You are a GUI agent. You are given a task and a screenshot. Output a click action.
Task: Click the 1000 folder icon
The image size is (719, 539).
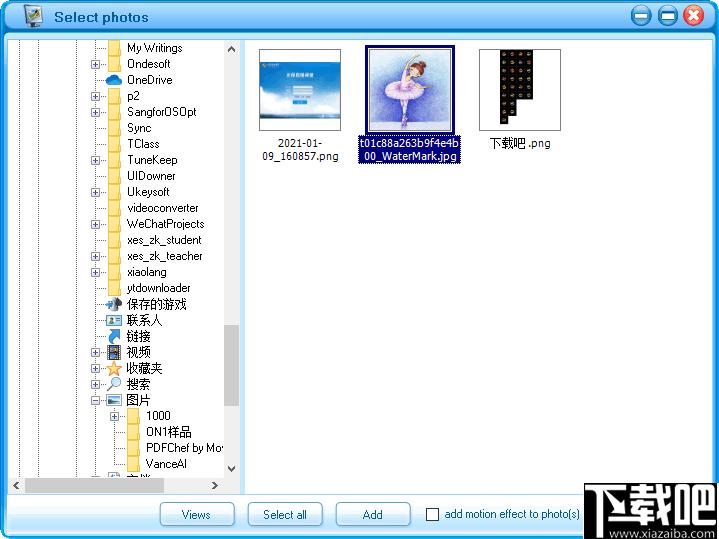tap(133, 416)
